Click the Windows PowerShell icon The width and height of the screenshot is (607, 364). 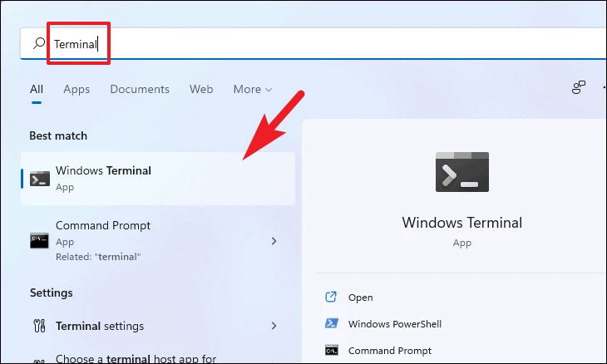tap(332, 323)
